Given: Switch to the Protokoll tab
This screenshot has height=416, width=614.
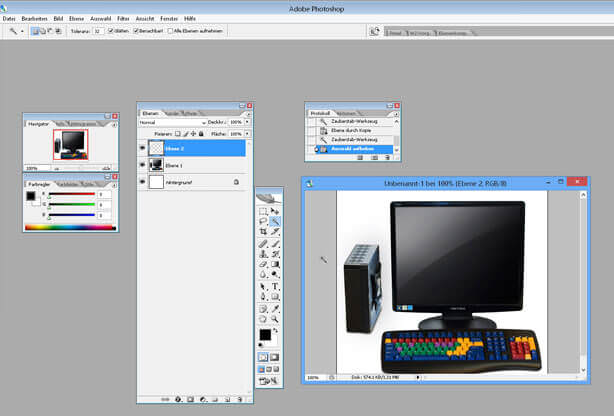Looking at the screenshot, I should pyautogui.click(x=320, y=114).
